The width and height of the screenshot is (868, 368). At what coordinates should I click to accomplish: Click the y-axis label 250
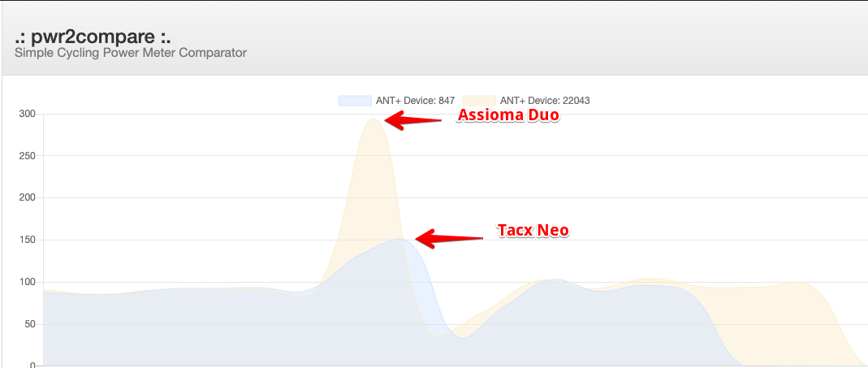(28, 156)
